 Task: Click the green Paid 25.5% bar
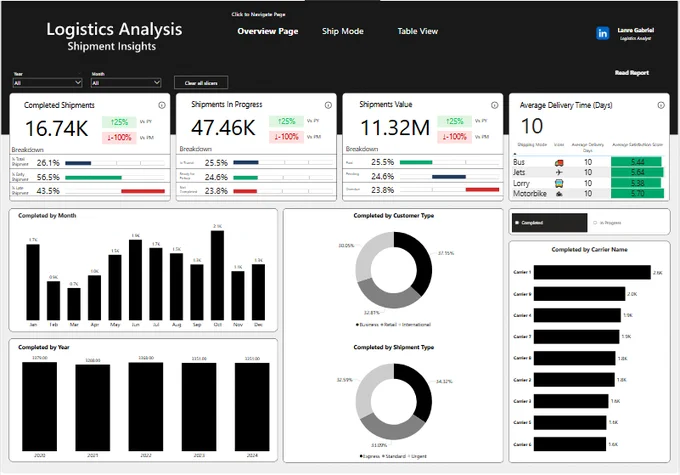(x=416, y=162)
